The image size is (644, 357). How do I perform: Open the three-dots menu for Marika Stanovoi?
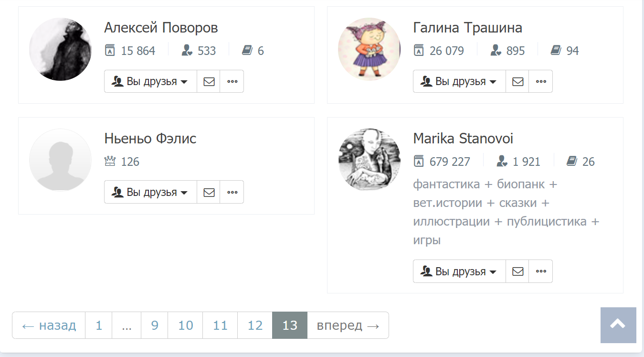541,271
